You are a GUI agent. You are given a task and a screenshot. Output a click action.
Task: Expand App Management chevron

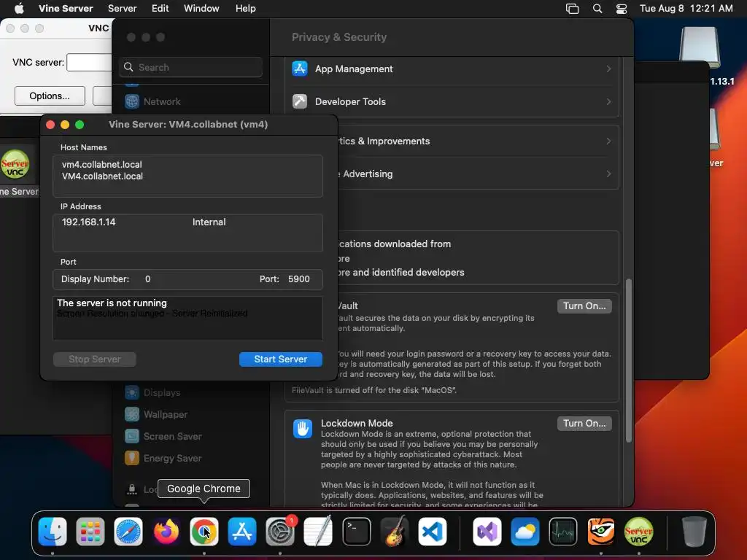pyautogui.click(x=608, y=69)
